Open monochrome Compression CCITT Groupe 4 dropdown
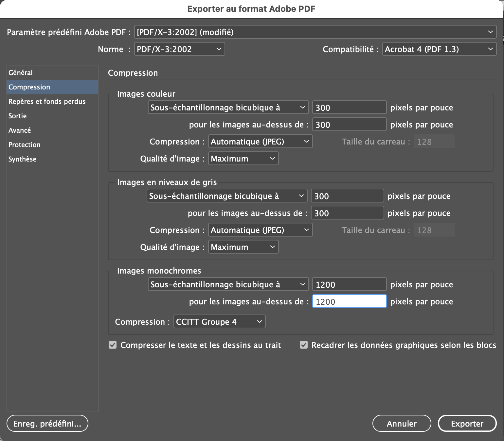Viewport: 504px width, 441px height. click(219, 322)
